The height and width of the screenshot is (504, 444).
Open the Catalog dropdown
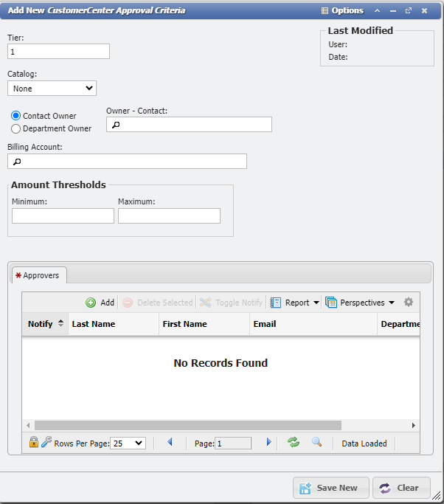pos(52,89)
